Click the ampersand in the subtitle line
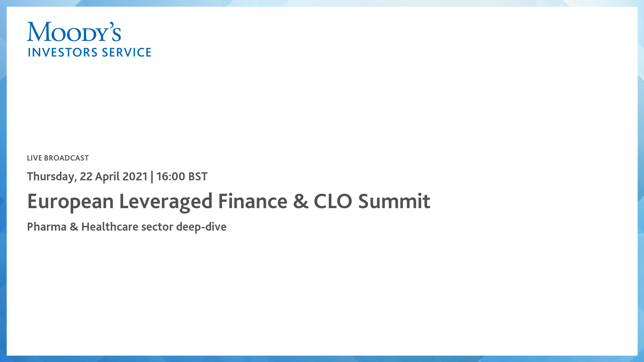The image size is (644, 362). [74, 227]
